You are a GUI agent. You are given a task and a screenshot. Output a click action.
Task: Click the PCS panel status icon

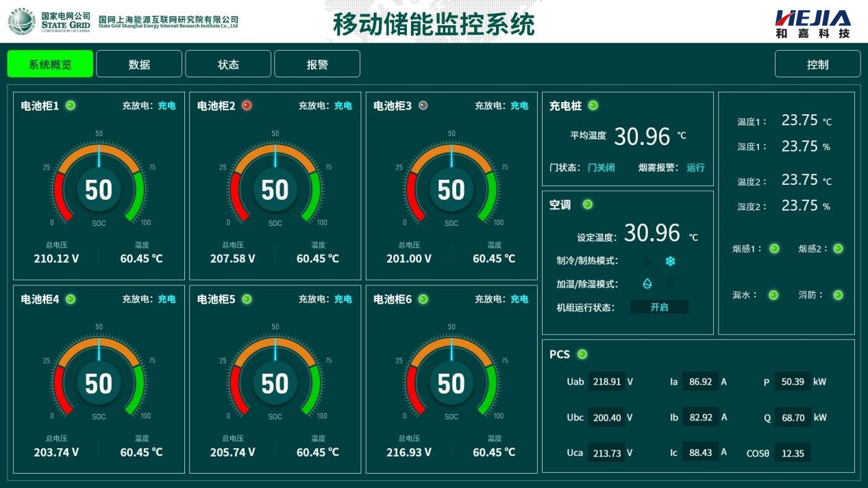pyautogui.click(x=583, y=355)
